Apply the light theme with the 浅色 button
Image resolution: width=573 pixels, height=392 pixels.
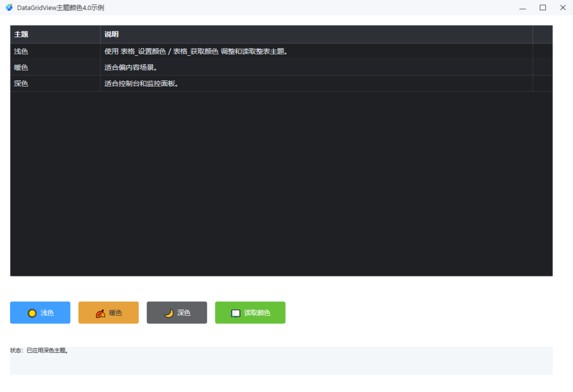tap(40, 313)
